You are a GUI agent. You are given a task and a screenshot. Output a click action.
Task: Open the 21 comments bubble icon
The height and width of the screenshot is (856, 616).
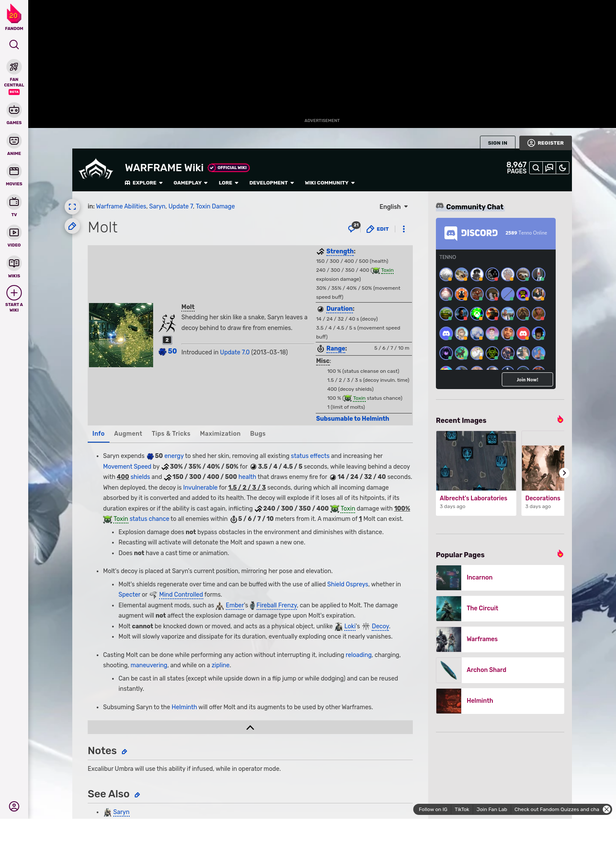[353, 228]
